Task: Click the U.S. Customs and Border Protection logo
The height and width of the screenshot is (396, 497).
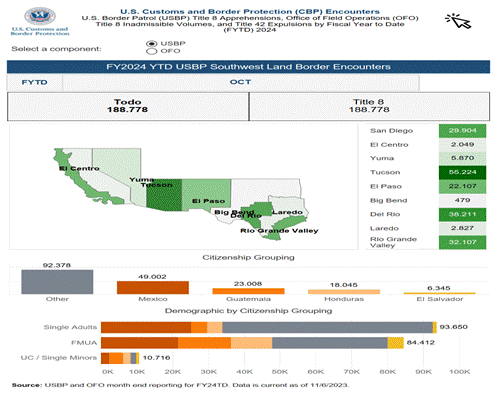Action: (x=40, y=21)
